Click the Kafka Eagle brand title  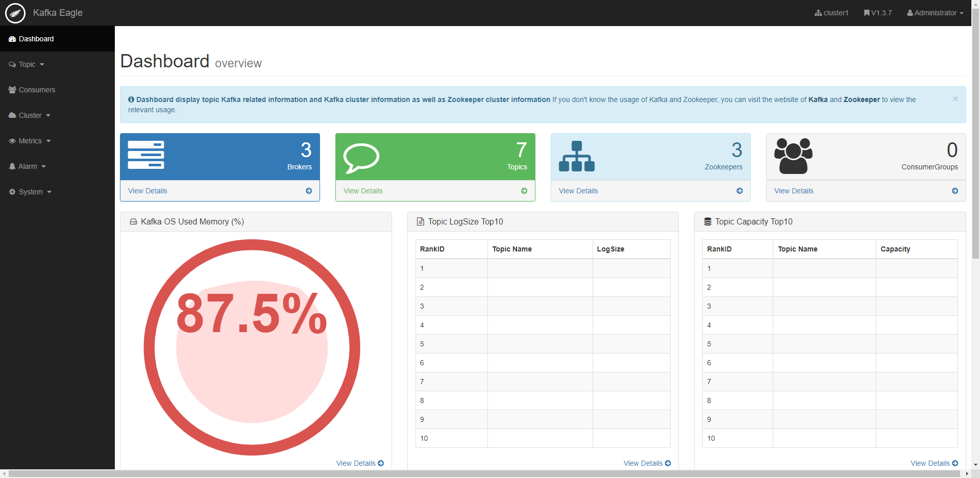(58, 13)
